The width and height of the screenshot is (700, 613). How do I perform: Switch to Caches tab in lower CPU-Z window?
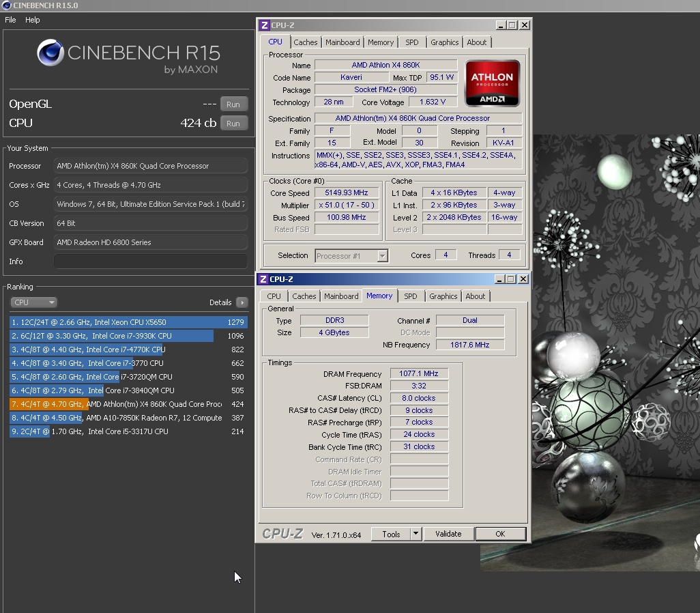click(304, 296)
